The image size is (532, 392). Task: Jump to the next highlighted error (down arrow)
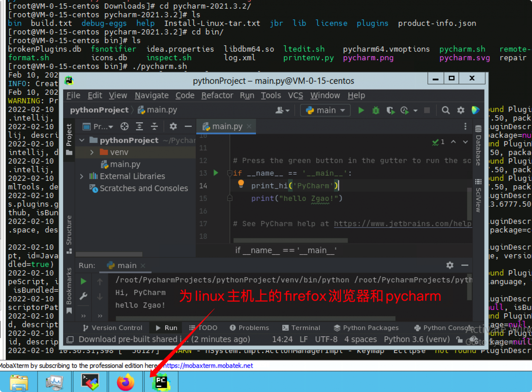[x=465, y=142]
